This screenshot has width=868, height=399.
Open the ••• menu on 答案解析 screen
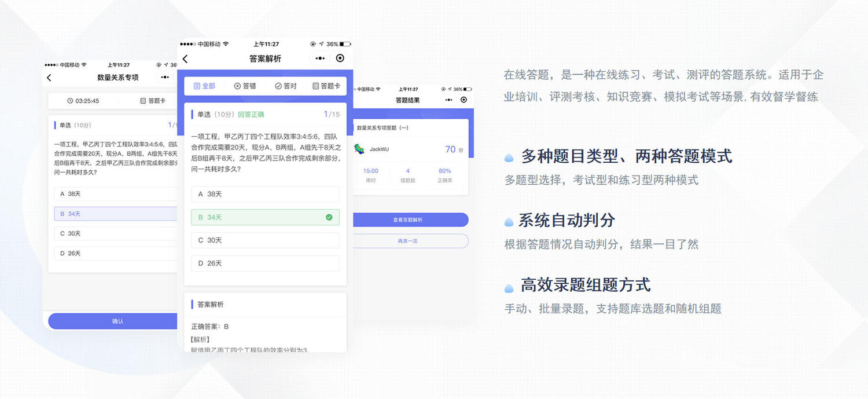(320, 58)
